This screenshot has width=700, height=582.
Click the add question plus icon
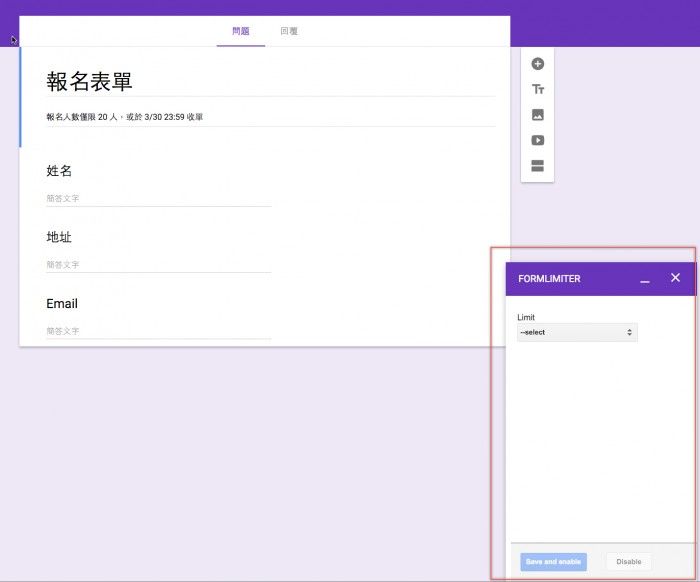pyautogui.click(x=537, y=64)
